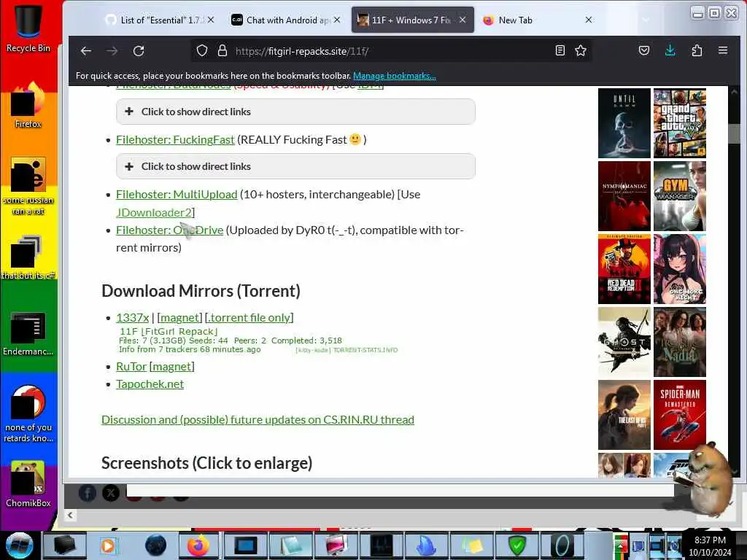
Task: Open the CS.RIN.RU discussion thread link
Action: click(258, 419)
